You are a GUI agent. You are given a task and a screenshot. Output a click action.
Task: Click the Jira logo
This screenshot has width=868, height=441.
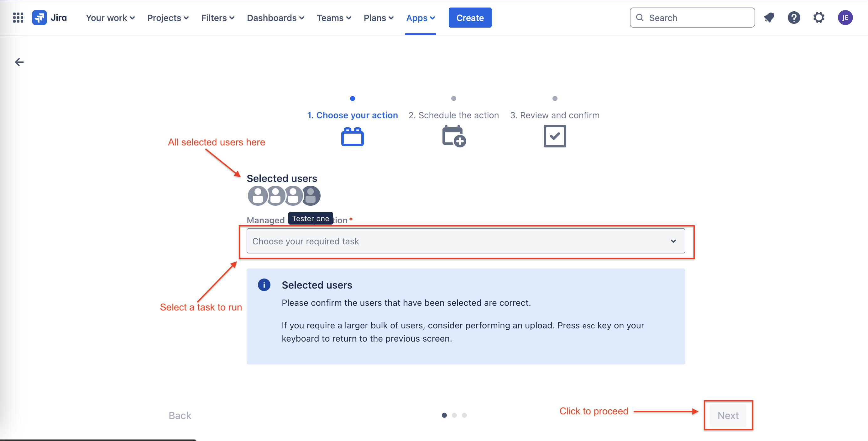39,18
